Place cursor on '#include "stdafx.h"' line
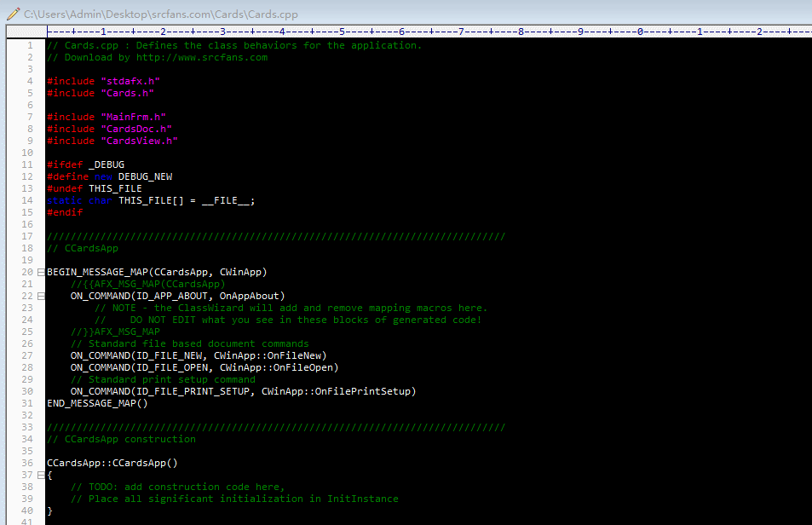Screen dimensions: 812x525 coord(103,81)
